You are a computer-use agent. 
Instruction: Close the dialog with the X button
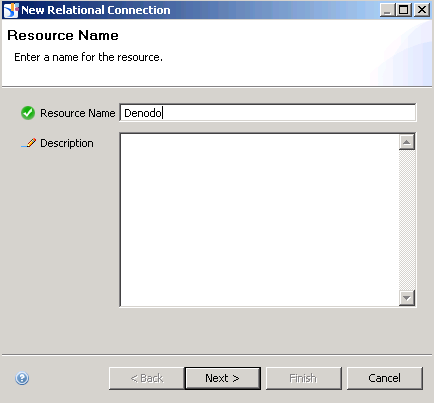click(x=422, y=10)
